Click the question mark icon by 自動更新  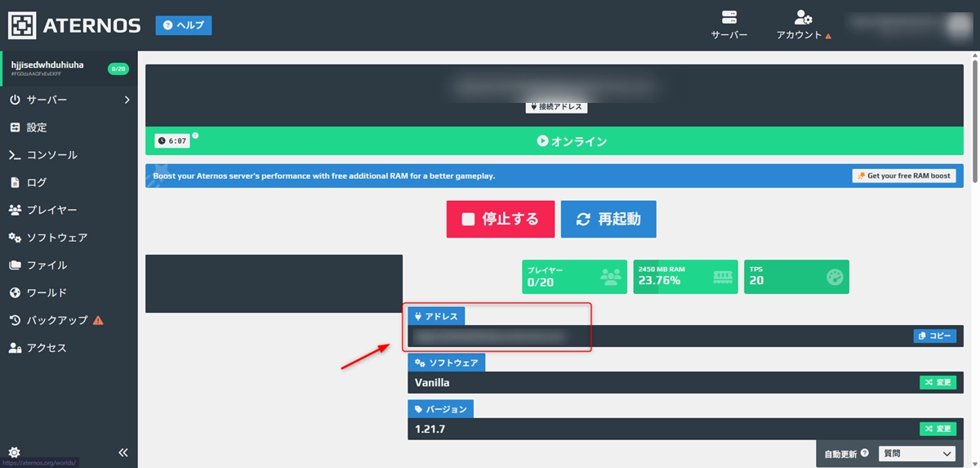[x=864, y=452]
